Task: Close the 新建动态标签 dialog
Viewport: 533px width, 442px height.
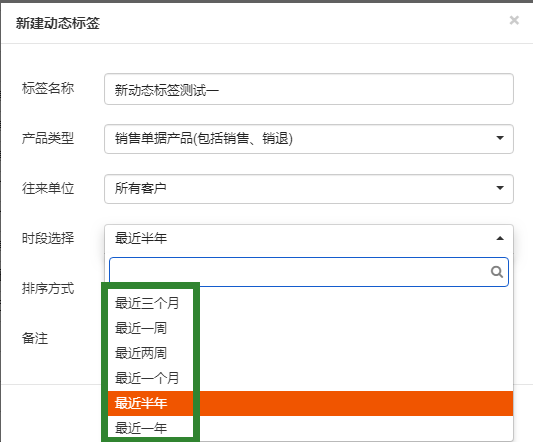Action: click(x=514, y=20)
